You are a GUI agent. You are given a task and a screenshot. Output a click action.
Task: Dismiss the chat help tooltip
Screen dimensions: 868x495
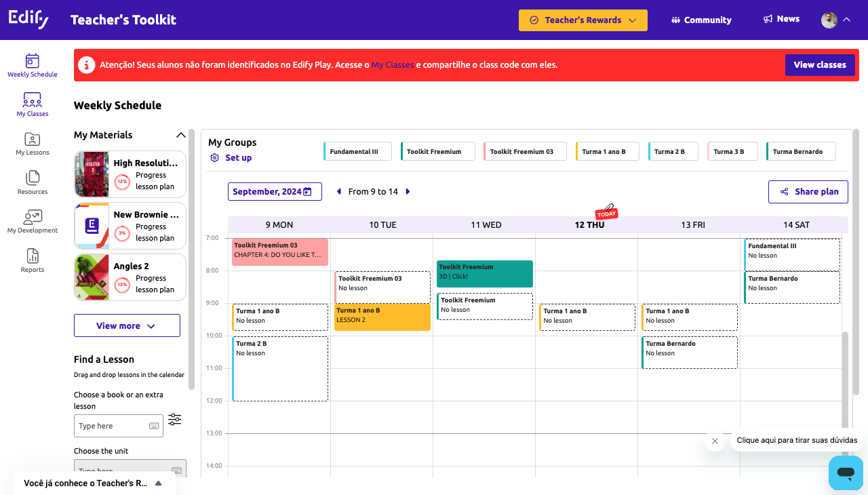(715, 441)
